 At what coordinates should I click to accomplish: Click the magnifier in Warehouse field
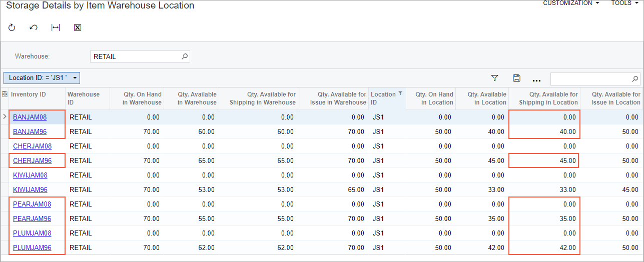184,56
